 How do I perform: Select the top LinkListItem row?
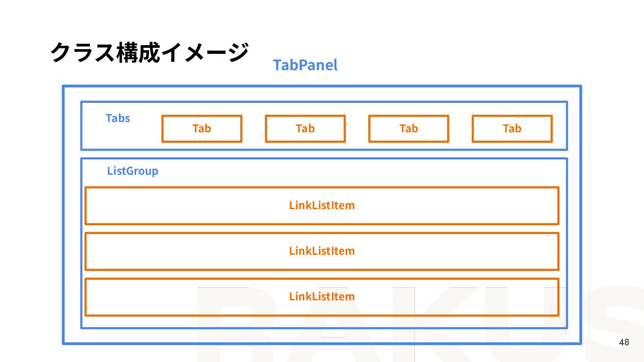click(322, 206)
